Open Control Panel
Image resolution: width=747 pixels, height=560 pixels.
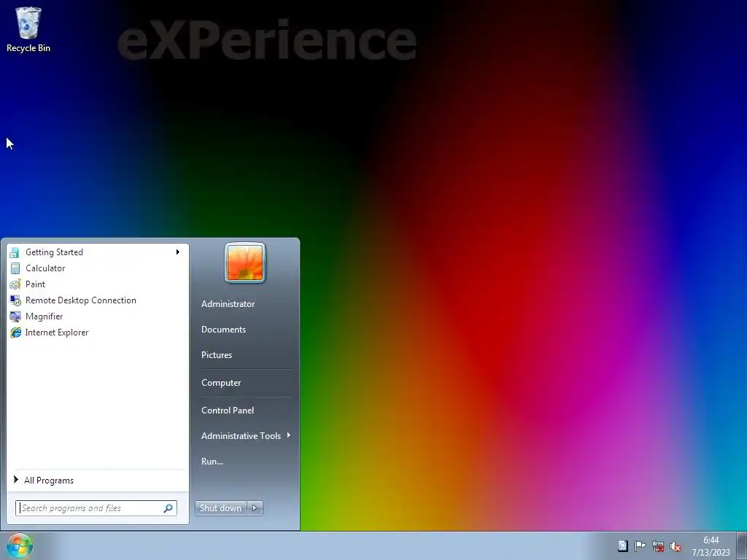pyautogui.click(x=228, y=411)
